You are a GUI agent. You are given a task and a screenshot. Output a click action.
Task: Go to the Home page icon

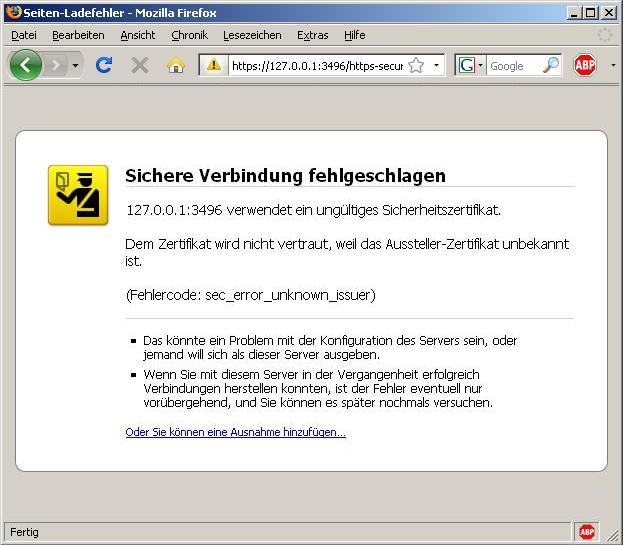[176, 66]
